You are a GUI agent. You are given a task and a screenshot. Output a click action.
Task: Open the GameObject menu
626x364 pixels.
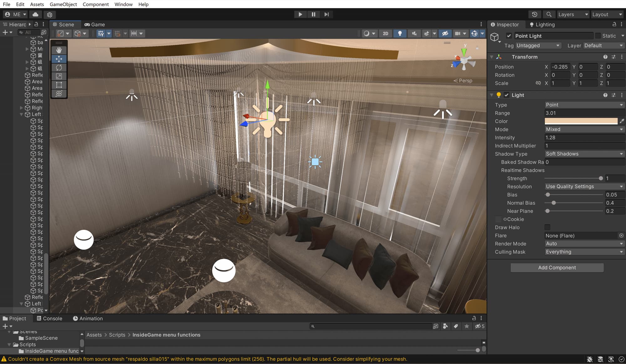click(63, 4)
